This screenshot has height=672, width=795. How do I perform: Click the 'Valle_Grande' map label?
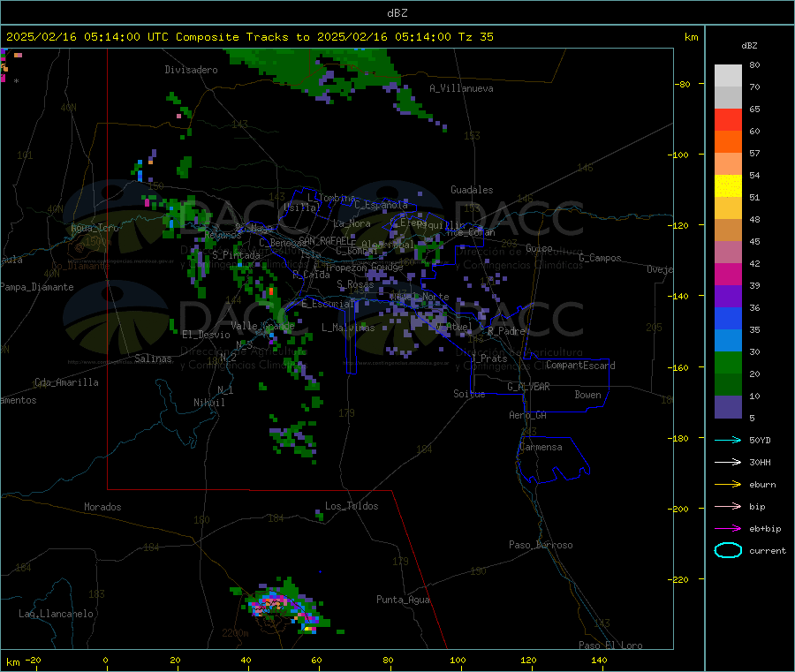click(x=262, y=326)
